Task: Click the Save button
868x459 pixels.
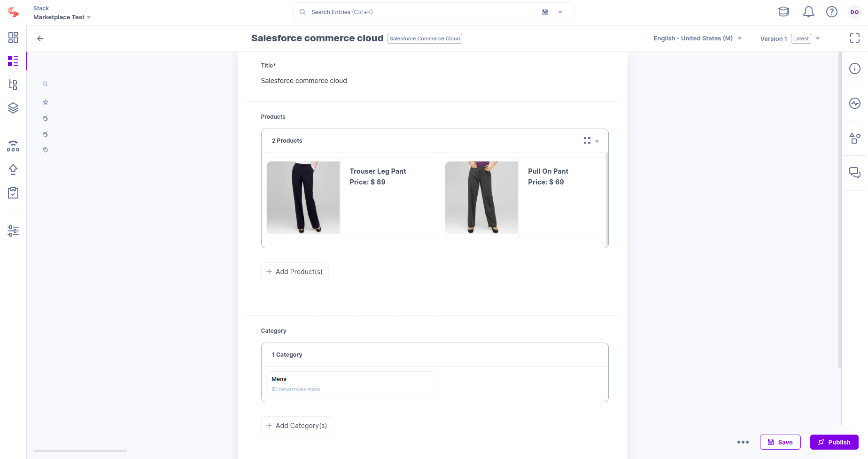Action: click(x=780, y=442)
